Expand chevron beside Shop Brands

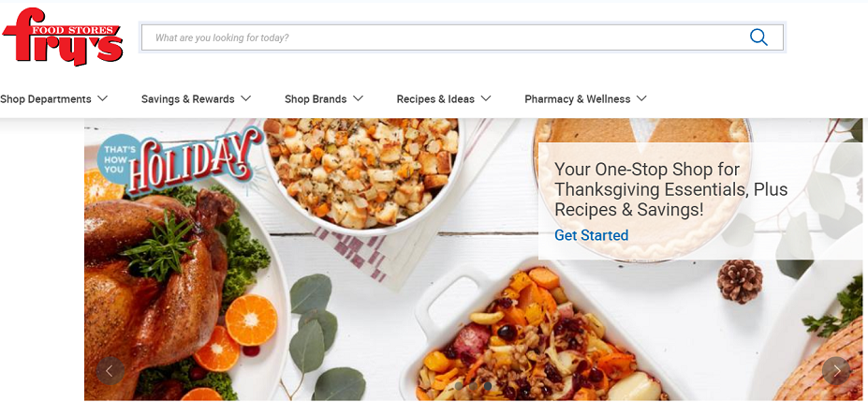tap(359, 98)
